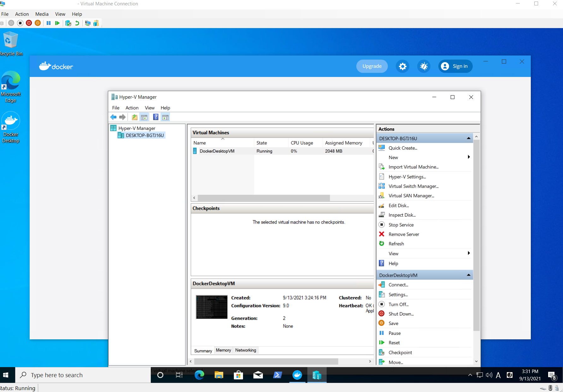Open Docker Desktop desktop shortcut
Screen dimensions: 563x392
click(11, 127)
